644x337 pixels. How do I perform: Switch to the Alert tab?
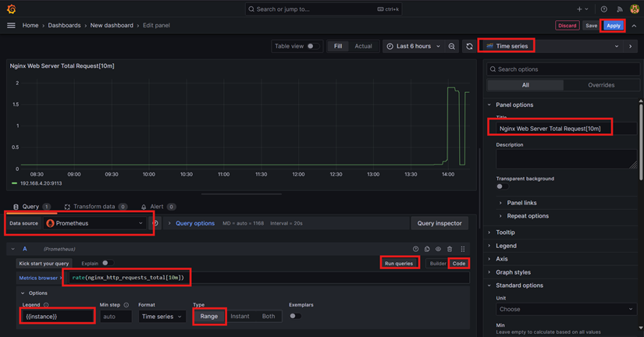click(x=158, y=207)
